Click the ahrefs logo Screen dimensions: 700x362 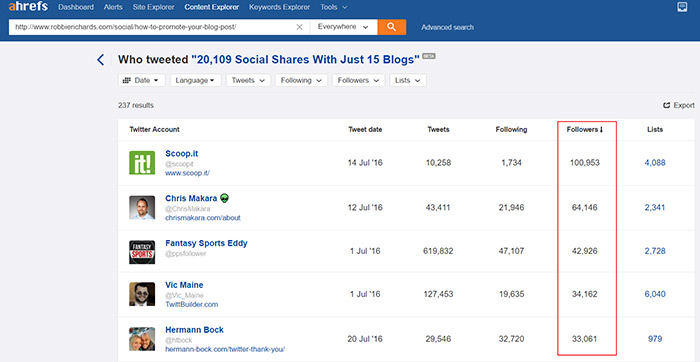28,6
